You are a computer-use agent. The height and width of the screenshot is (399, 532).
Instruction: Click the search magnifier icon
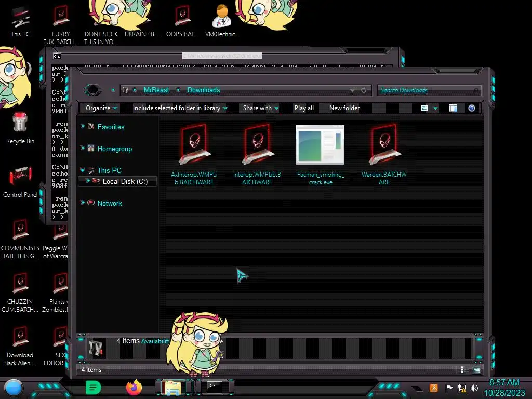476,90
